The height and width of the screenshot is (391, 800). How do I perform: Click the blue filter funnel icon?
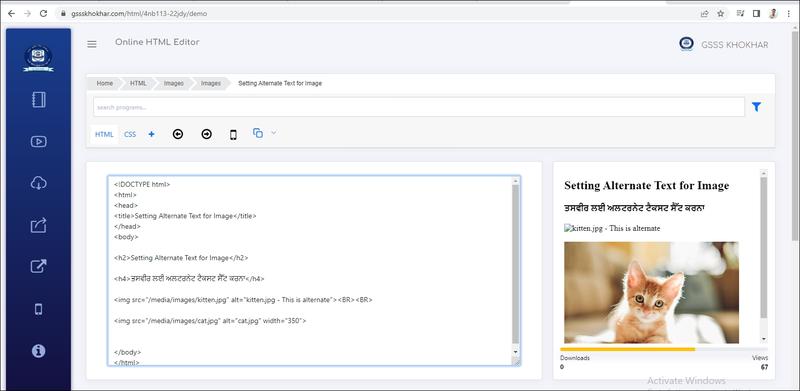click(756, 107)
